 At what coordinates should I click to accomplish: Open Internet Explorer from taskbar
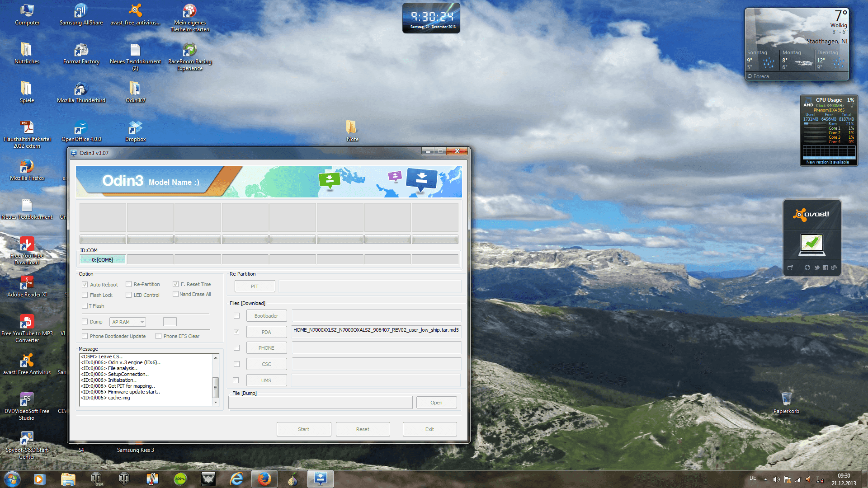pyautogui.click(x=236, y=479)
